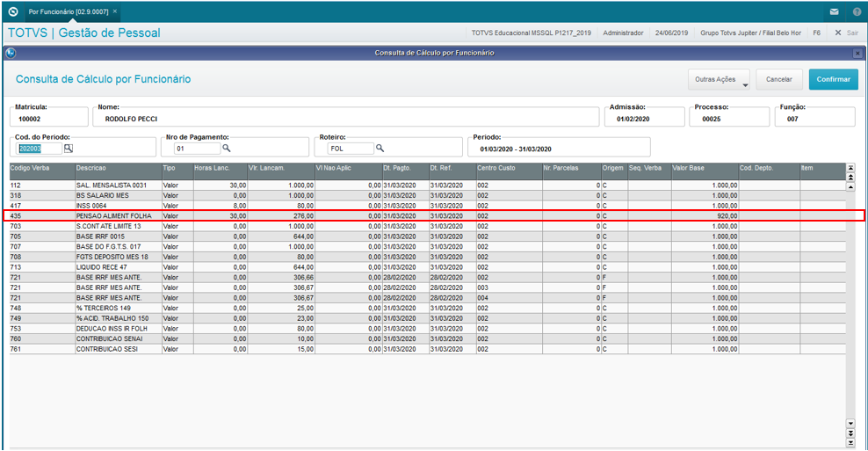Click the round icon left of dialog title
868x451 pixels.
[x=11, y=54]
